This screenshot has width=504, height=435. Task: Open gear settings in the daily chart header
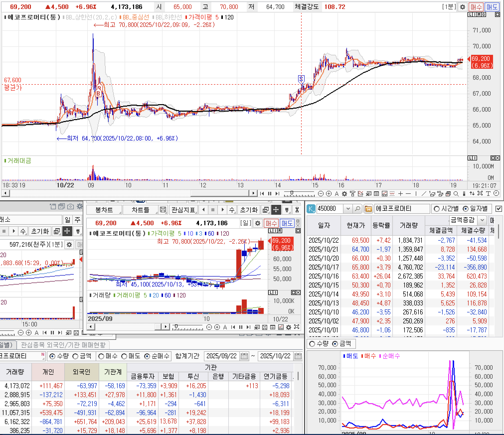[258, 223]
